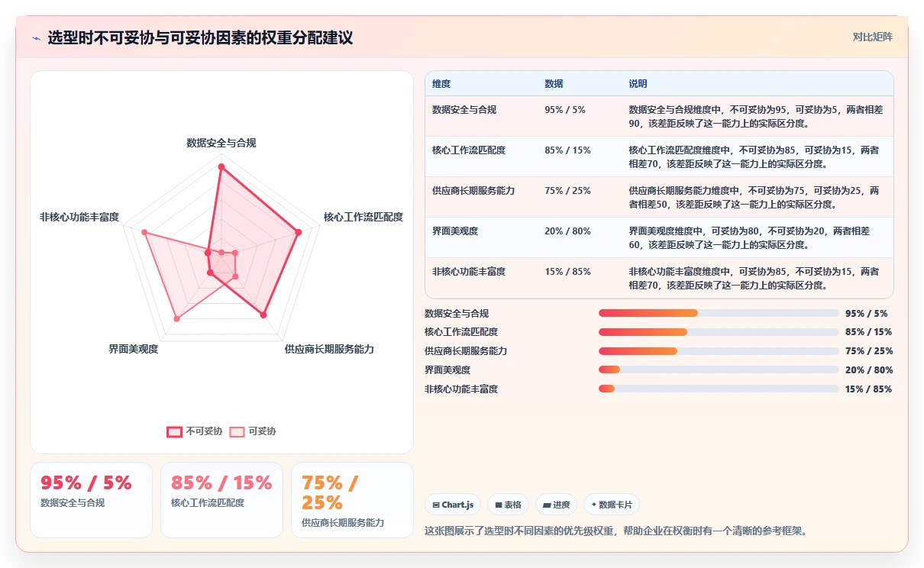This screenshot has width=924, height=568.
Task: Select the Chart.js tag
Action: click(453, 505)
